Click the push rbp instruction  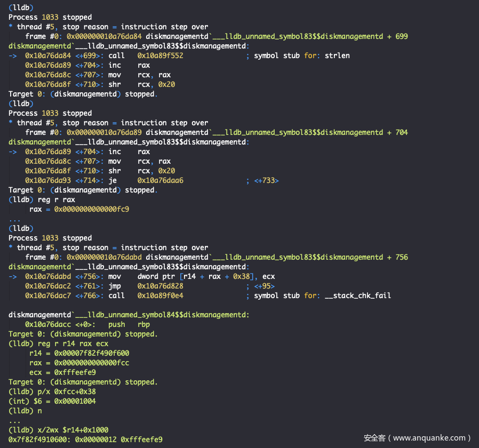pyautogui.click(x=129, y=324)
